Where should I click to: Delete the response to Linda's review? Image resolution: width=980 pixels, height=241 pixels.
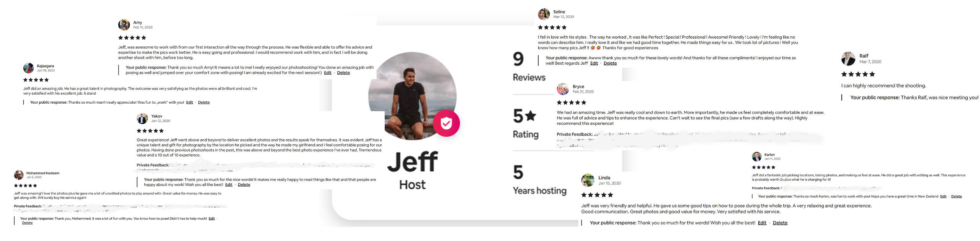coord(780,223)
